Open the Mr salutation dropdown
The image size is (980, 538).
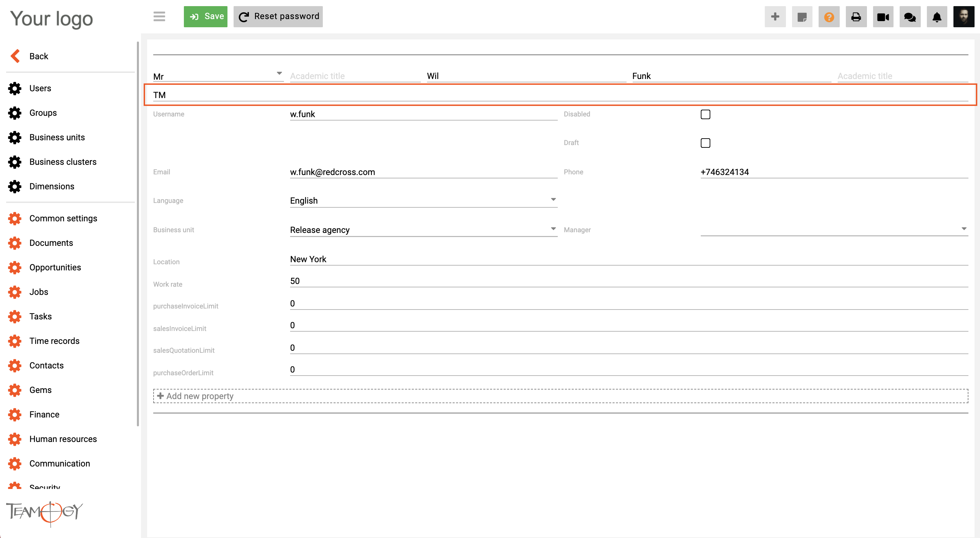point(218,76)
